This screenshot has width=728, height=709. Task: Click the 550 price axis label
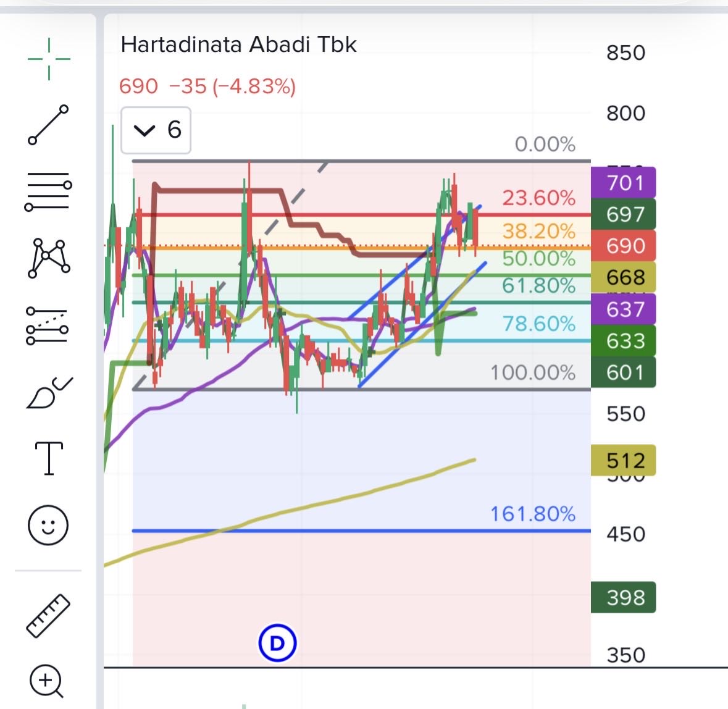pyautogui.click(x=626, y=414)
